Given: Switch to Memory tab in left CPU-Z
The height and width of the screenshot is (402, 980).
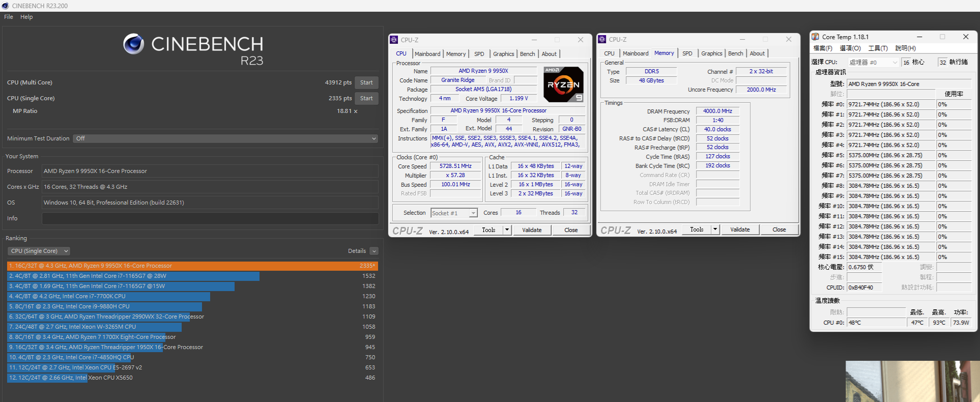Looking at the screenshot, I should pyautogui.click(x=456, y=54).
